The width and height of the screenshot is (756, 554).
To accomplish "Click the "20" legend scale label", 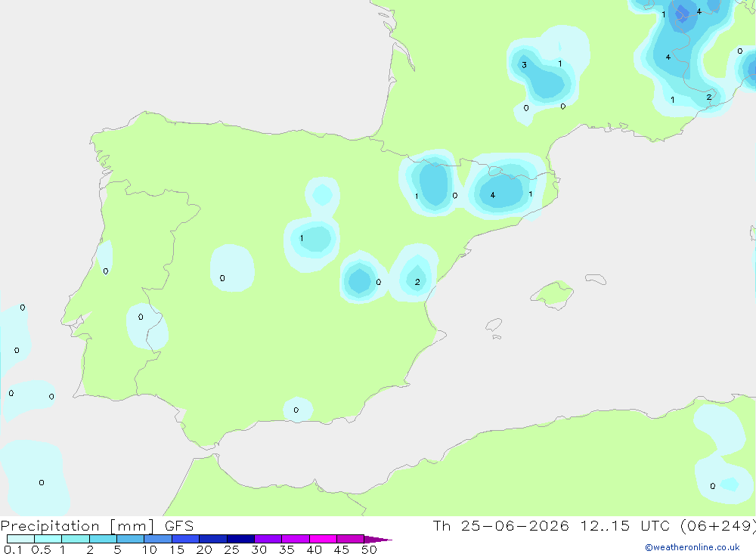I will pos(204,549).
